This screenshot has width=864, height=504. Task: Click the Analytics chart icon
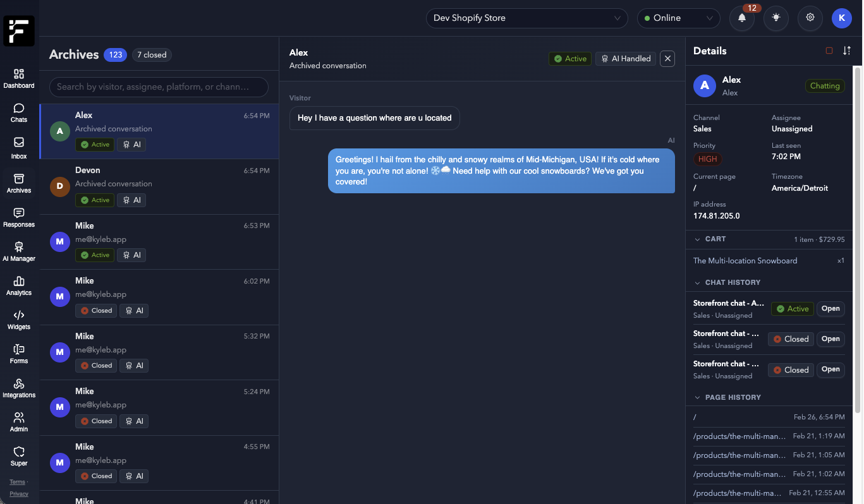[x=19, y=285]
